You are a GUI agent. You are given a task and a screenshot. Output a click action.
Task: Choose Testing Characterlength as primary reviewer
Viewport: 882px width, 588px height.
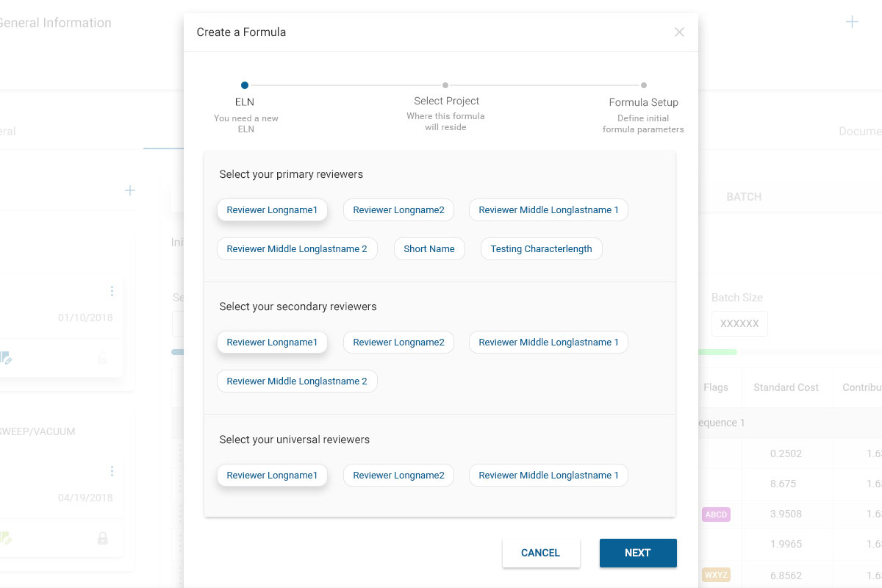tap(541, 249)
